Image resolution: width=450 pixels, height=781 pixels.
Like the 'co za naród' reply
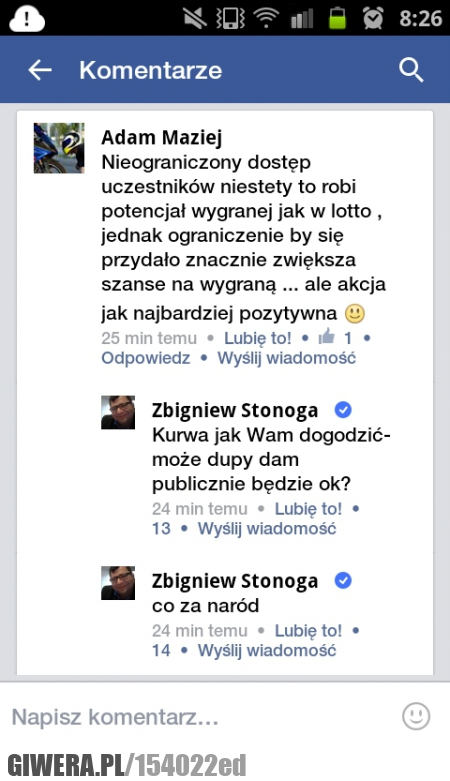click(308, 631)
